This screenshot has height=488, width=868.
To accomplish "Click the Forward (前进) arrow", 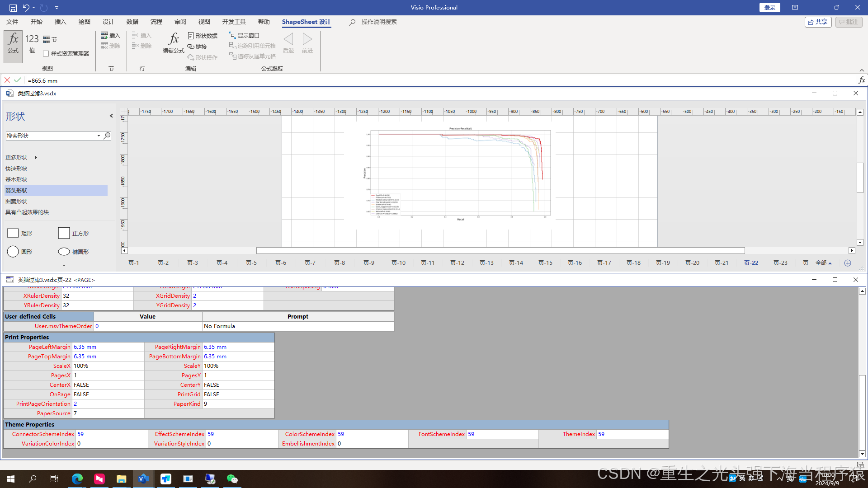I will [307, 43].
